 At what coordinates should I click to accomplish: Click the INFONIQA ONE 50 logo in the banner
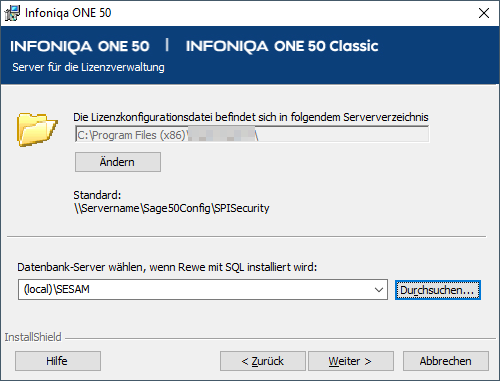(80, 46)
